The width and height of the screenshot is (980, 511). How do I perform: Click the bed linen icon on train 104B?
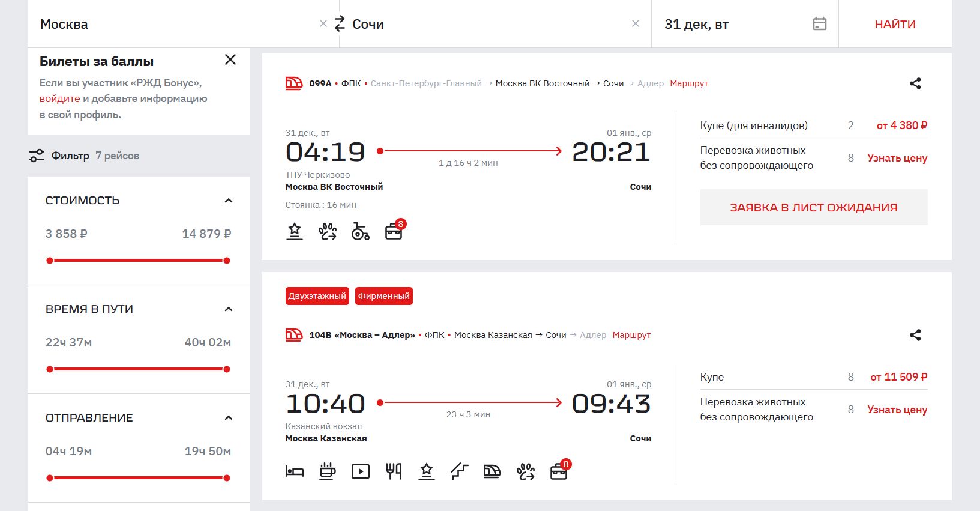click(x=295, y=471)
